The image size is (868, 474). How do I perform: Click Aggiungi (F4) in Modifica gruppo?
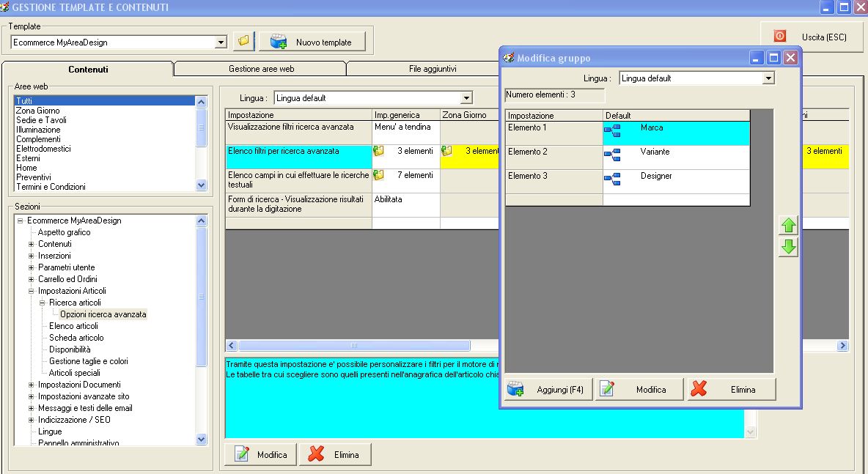pyautogui.click(x=548, y=389)
